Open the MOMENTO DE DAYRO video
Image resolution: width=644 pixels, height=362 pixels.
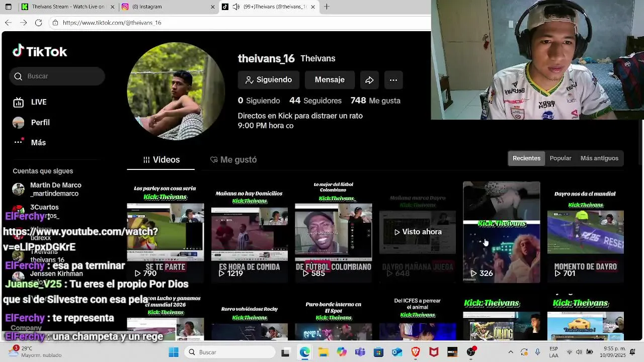(x=586, y=232)
